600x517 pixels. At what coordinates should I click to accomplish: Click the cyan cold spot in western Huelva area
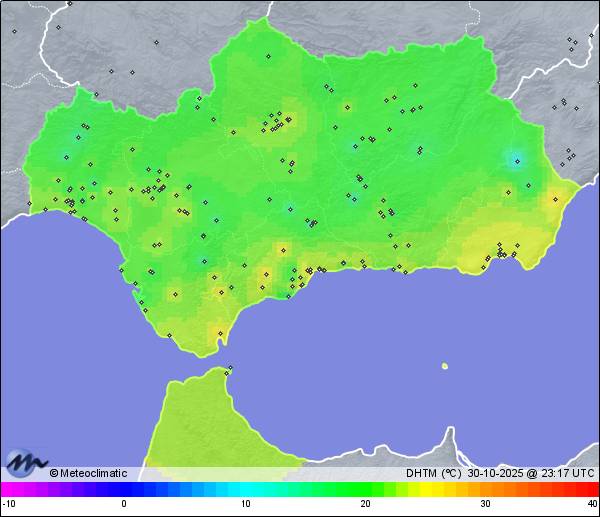66,156
